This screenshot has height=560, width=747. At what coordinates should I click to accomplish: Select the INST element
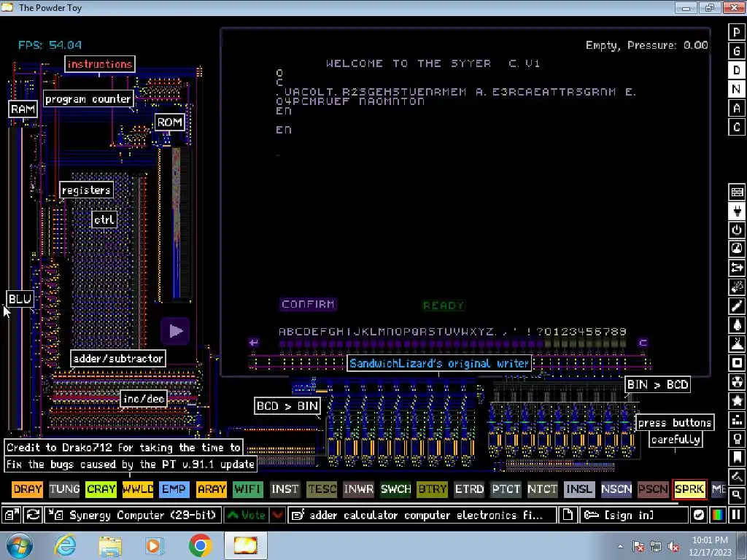[285, 489]
